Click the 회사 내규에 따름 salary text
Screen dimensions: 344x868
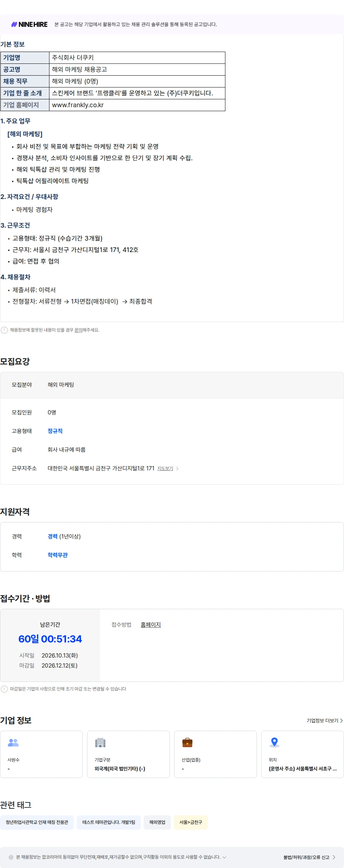[67, 450]
